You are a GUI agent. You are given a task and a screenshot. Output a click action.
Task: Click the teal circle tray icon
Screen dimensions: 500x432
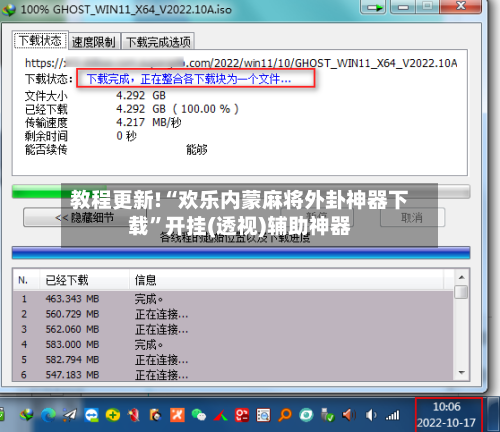point(306,415)
